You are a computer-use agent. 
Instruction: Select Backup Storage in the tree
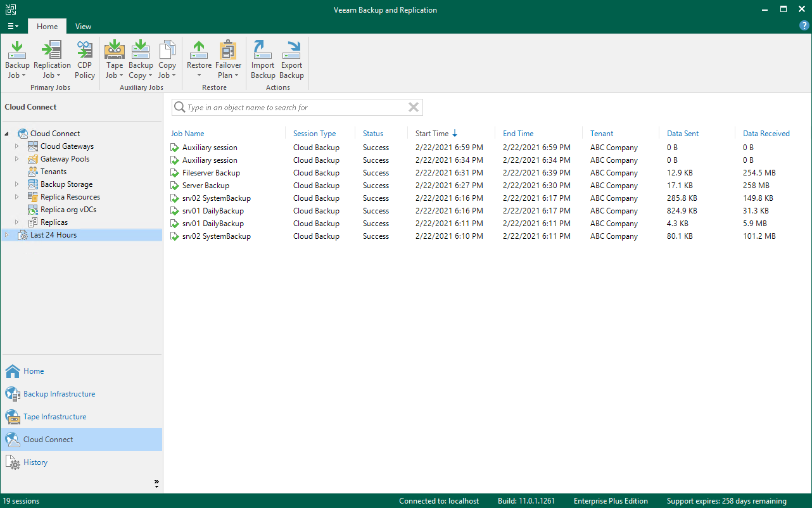[x=67, y=184]
